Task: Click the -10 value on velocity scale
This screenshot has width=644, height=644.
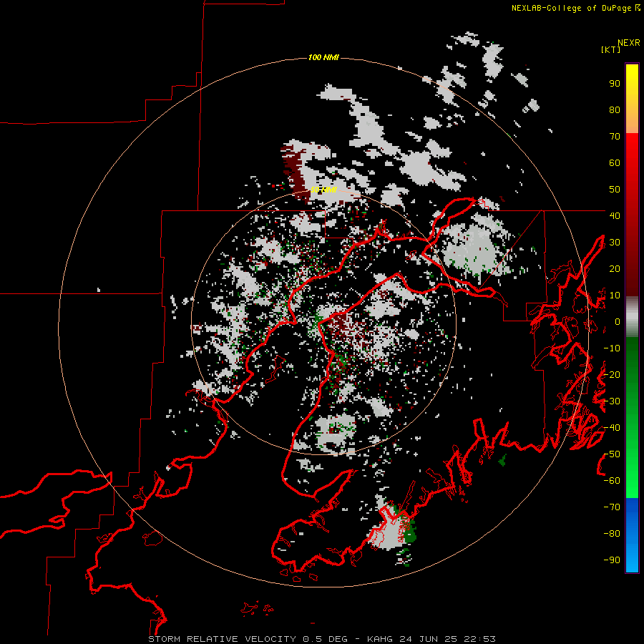Action: click(612, 348)
